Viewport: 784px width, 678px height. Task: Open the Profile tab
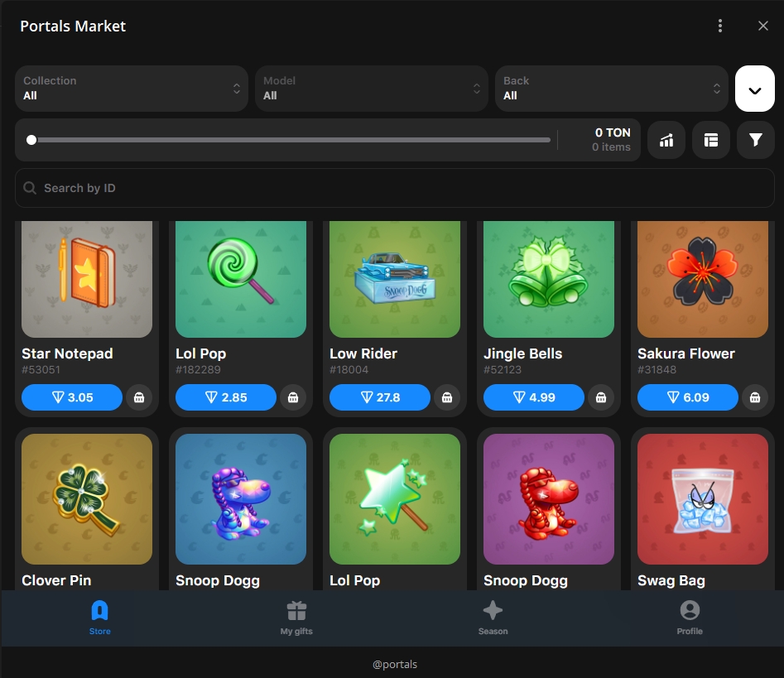click(690, 618)
